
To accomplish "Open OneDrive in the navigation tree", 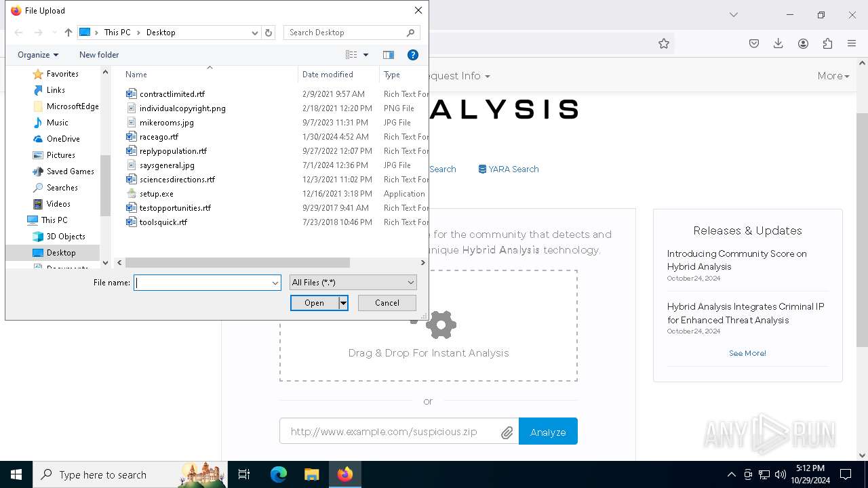I will point(63,139).
